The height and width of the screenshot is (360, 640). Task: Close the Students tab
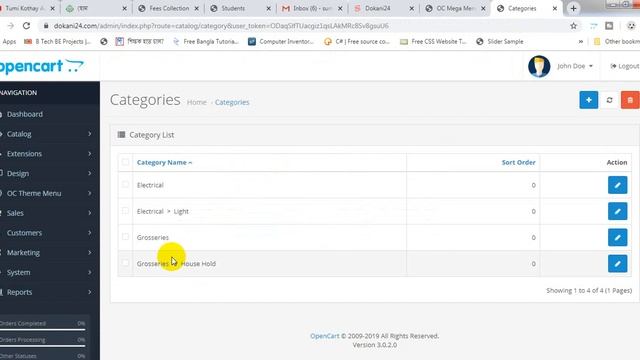268,8
